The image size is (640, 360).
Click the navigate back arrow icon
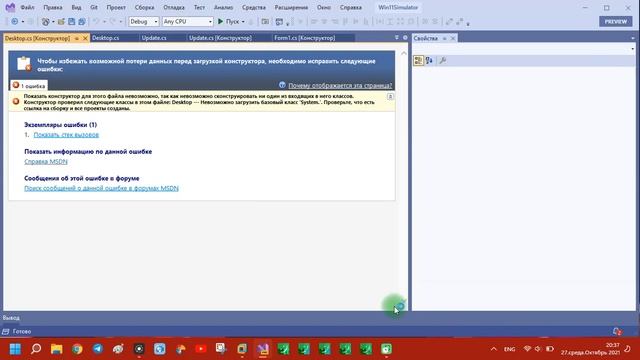[14, 21]
